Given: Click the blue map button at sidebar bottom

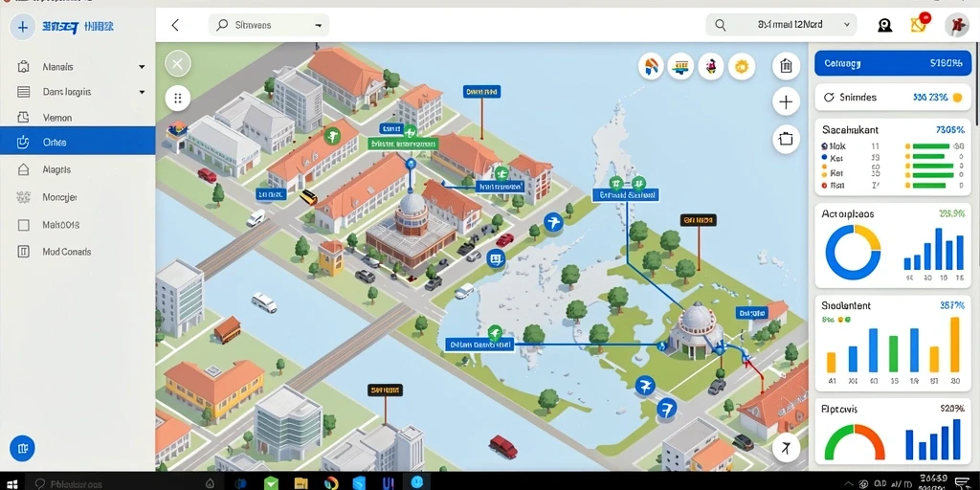Looking at the screenshot, I should click(x=23, y=448).
